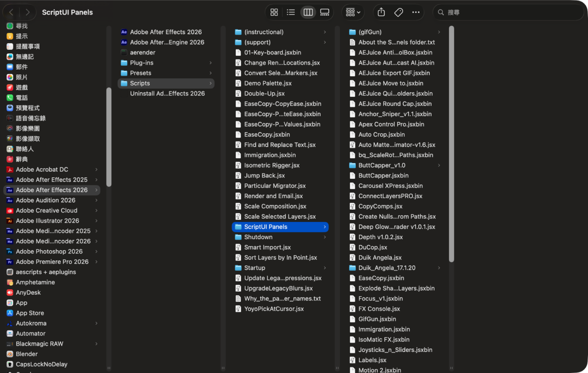This screenshot has width=588, height=373.
Task: Select the App Store icon
Action: [10, 313]
